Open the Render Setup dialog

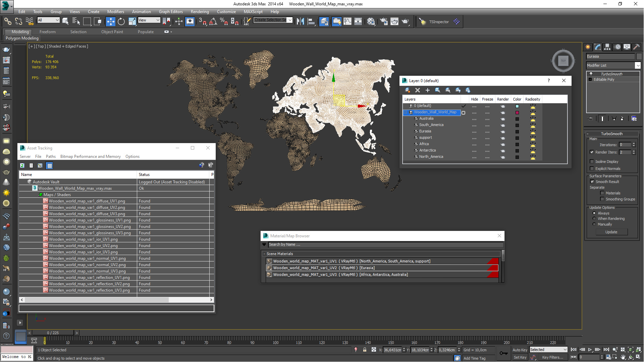[384, 21]
